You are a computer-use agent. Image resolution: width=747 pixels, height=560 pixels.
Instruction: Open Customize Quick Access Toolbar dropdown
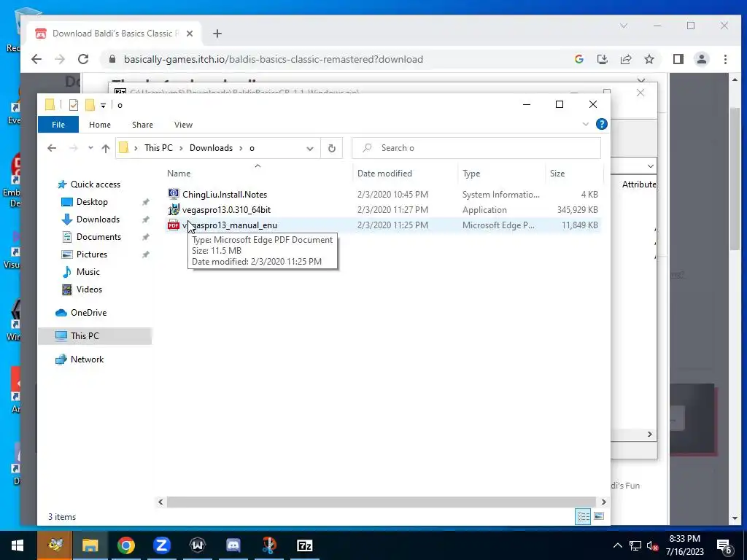(x=103, y=105)
